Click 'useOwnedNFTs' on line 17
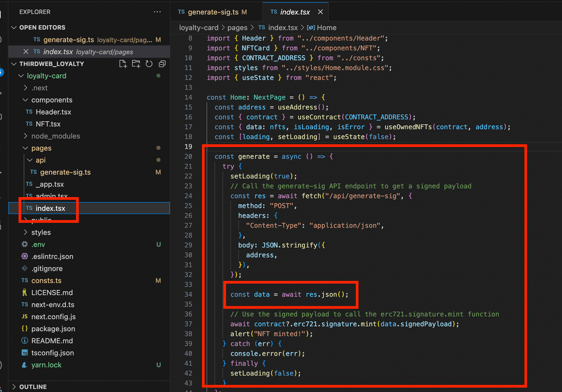The image size is (562, 392). (x=408, y=127)
